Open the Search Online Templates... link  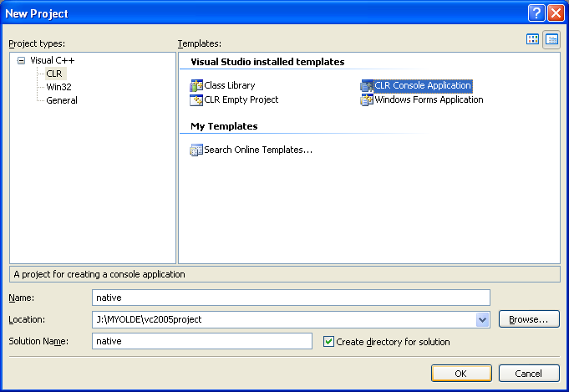258,150
